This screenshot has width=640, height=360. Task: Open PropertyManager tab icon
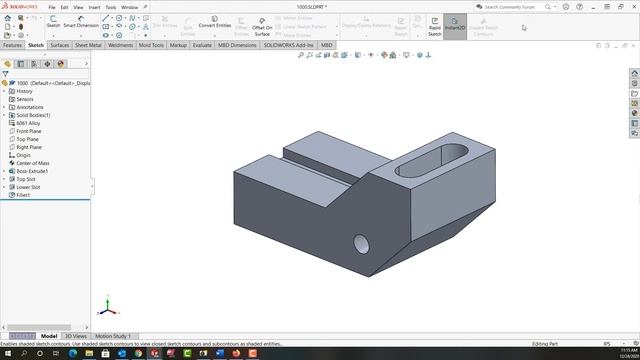[21, 64]
